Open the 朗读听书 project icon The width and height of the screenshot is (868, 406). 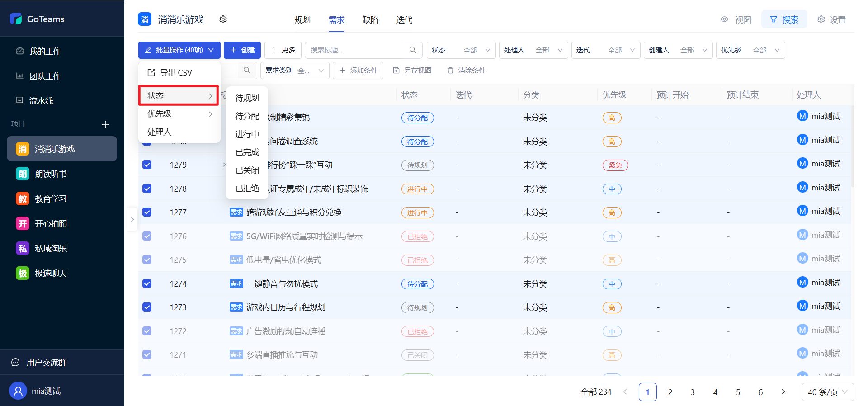click(23, 174)
